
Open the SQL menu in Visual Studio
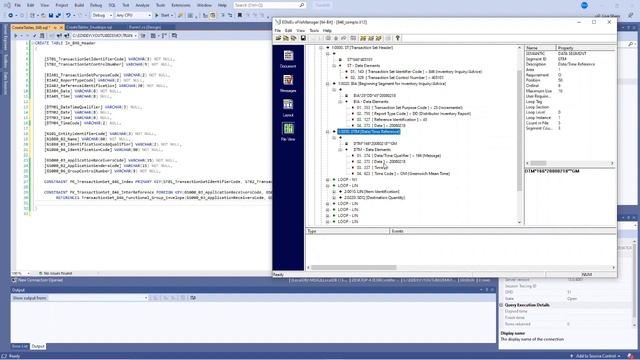(112, 5)
